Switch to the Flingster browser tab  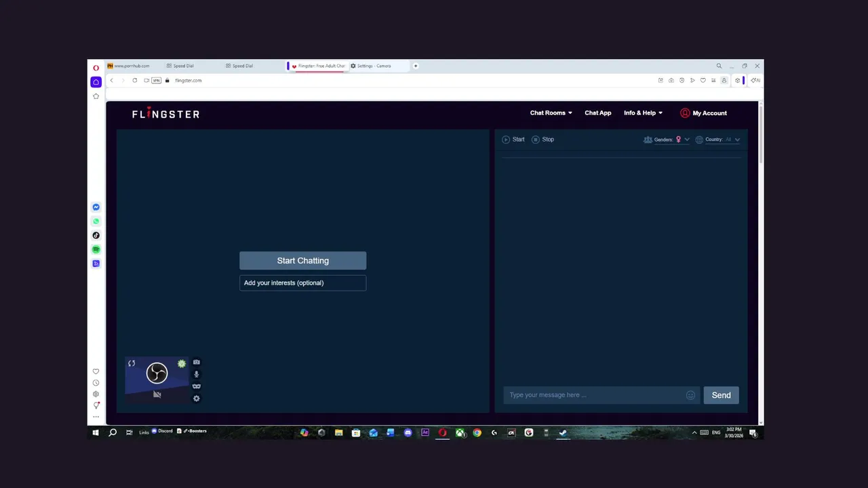pos(318,66)
